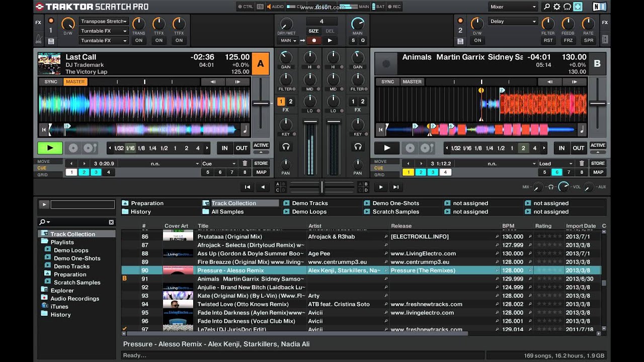The width and height of the screenshot is (644, 362).
Task: Toggle the S snap button in master panel
Action: click(x=353, y=40)
